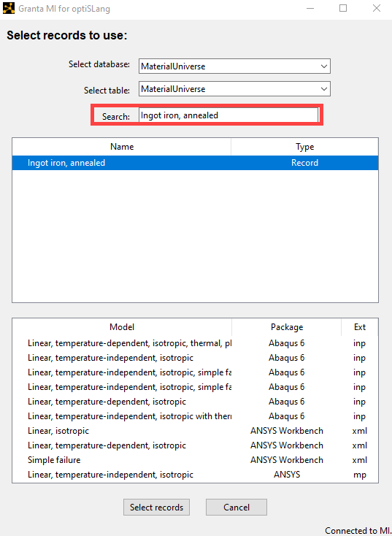Select Abaqus Linear, temperature-dependent, isotropic inp row
Viewport: 392px width, 536px height.
pos(195,402)
